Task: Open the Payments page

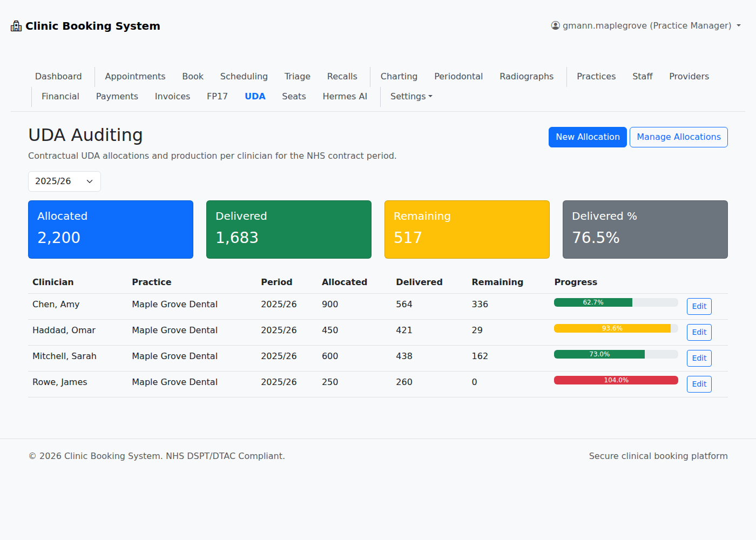Action: tap(117, 96)
